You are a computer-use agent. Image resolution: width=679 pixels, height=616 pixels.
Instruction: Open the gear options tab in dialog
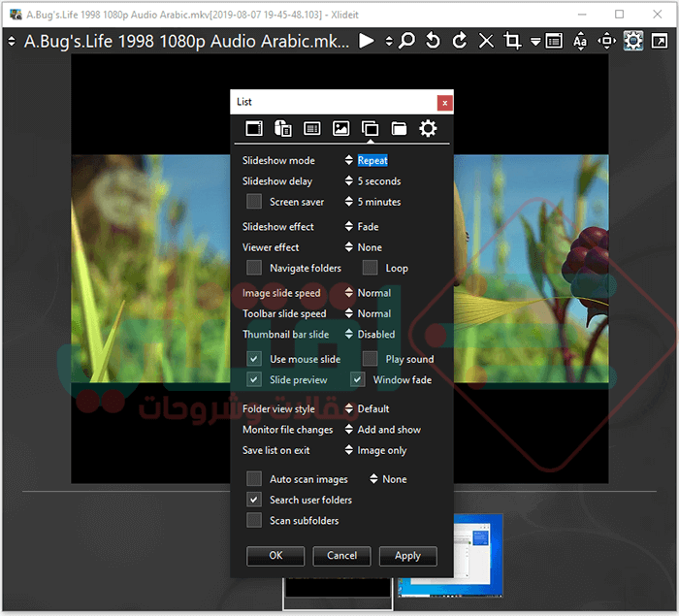pos(428,129)
